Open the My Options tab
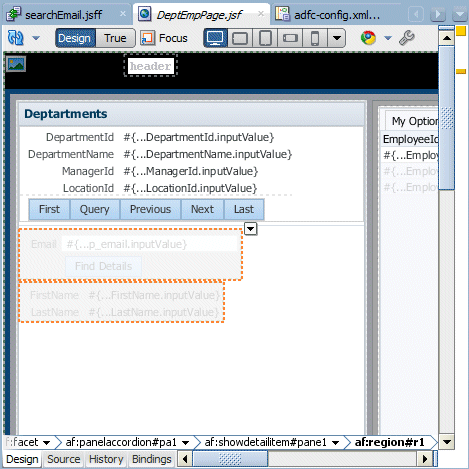This screenshot has height=469, width=469. click(x=412, y=121)
